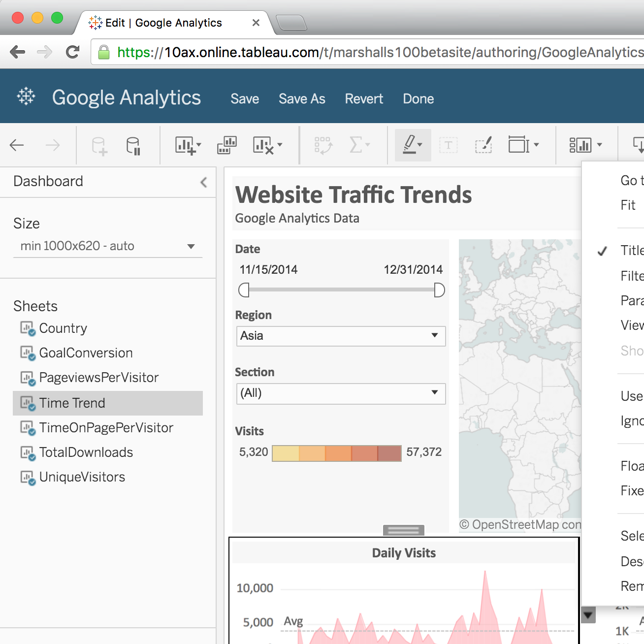Click the undo arrow in toolbar
The image size is (644, 644).
coord(17,145)
